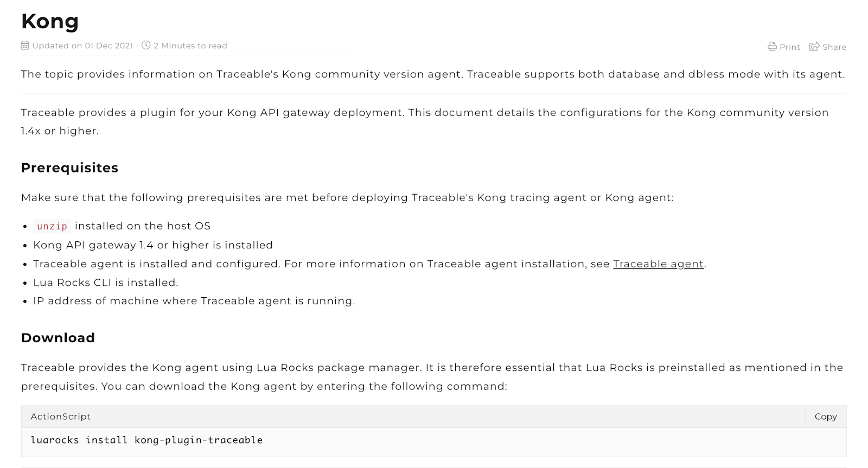Click the calendar icon beside the updated date
This screenshot has width=868, height=468.
25,46
